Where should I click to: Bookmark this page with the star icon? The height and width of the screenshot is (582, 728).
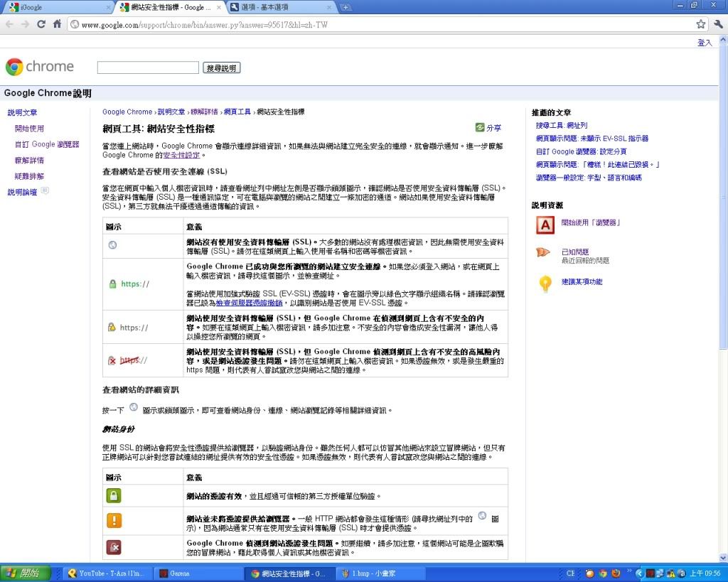(700, 24)
